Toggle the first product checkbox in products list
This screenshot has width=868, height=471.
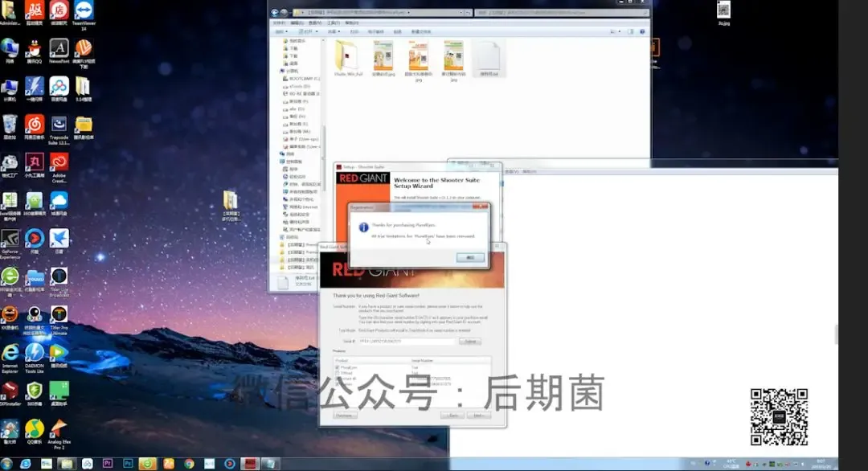point(337,367)
